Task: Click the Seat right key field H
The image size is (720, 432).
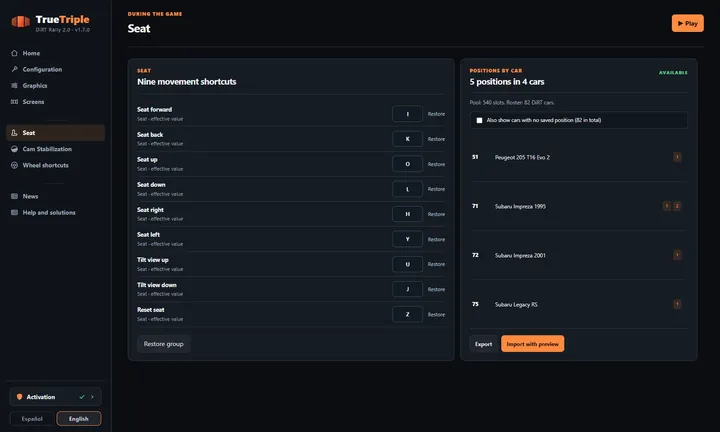Action: pyautogui.click(x=407, y=214)
